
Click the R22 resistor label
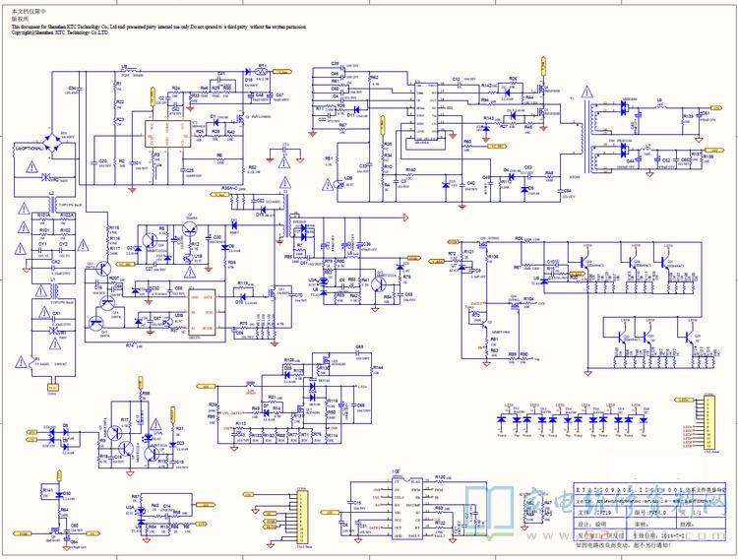[120, 101]
